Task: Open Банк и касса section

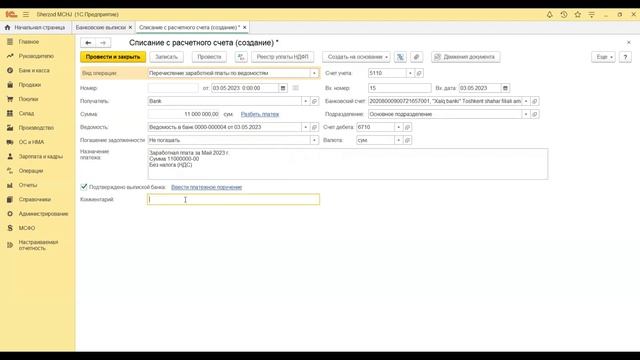Action: [x=34, y=71]
